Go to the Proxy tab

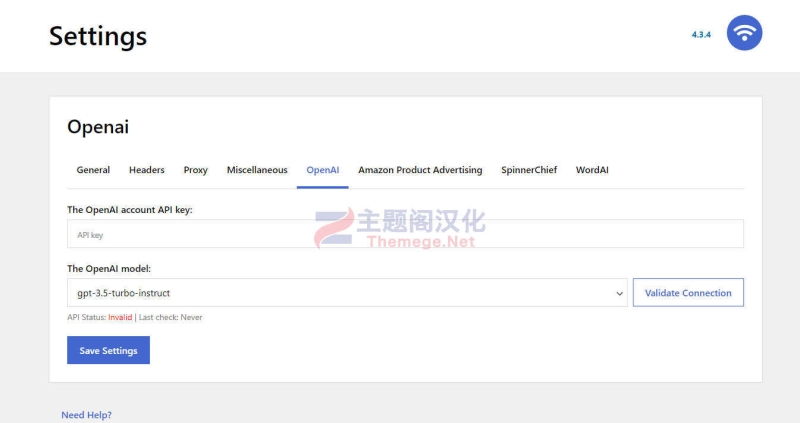coord(195,170)
